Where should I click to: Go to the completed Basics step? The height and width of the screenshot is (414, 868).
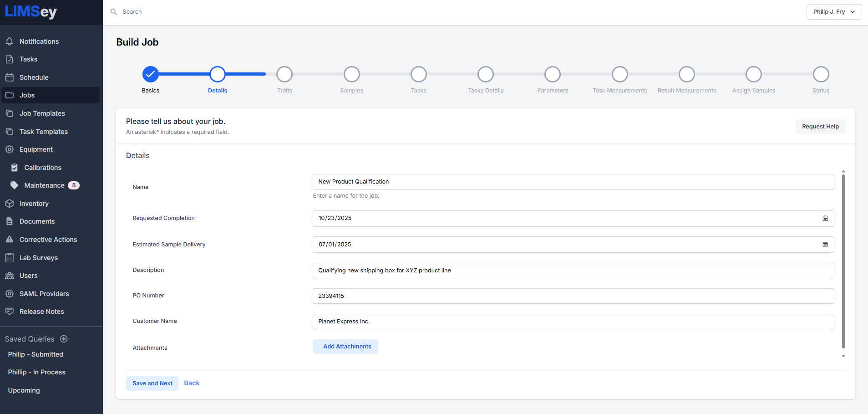[x=151, y=74]
